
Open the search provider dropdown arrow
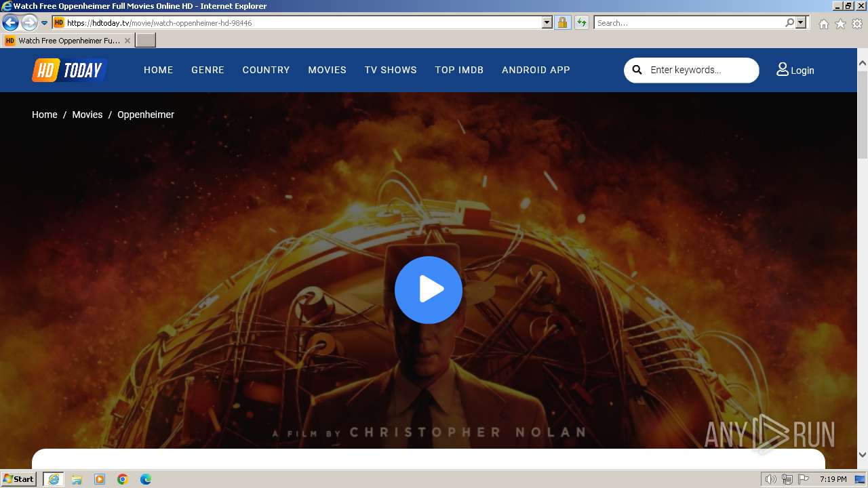pyautogui.click(x=801, y=22)
